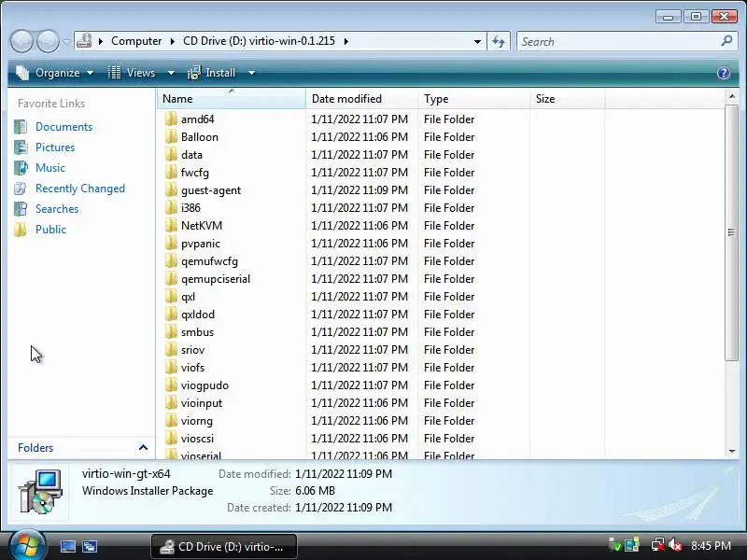747x560 pixels.
Task: Go back with the Back arrow button
Action: (x=21, y=41)
